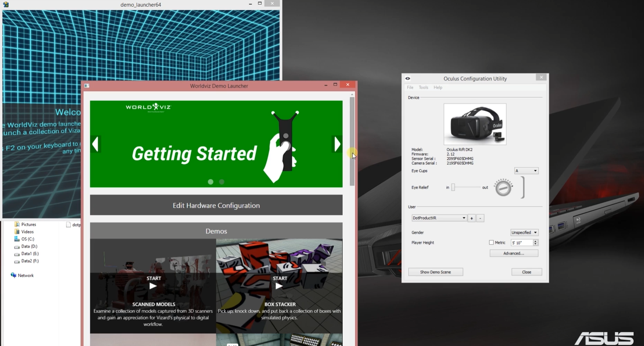The image size is (644, 346).
Task: Open the Gender dropdown
Action: pos(524,232)
